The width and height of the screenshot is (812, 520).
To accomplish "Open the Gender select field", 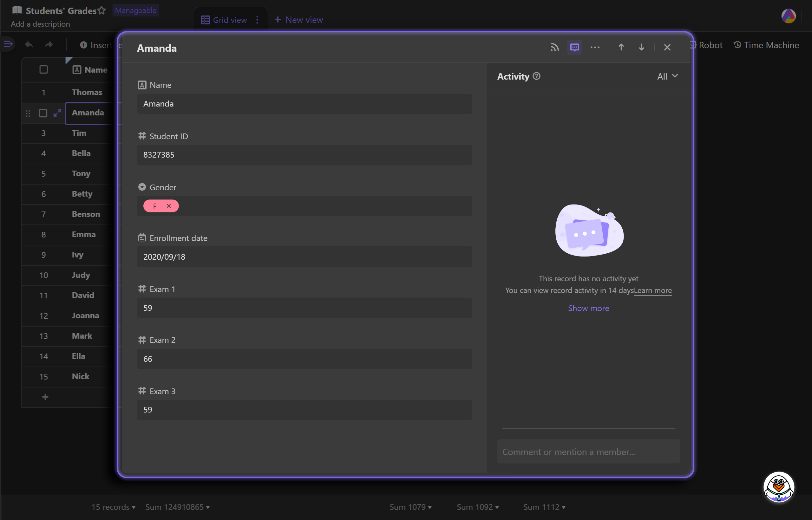I will 304,206.
